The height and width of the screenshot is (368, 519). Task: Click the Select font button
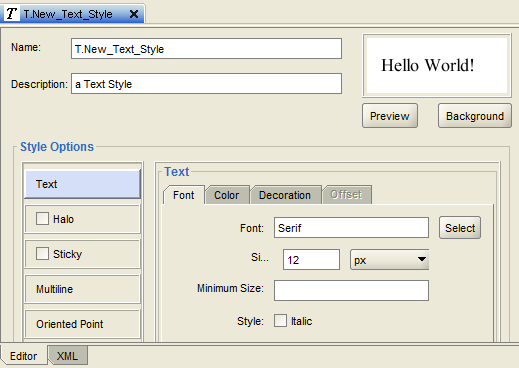point(460,228)
